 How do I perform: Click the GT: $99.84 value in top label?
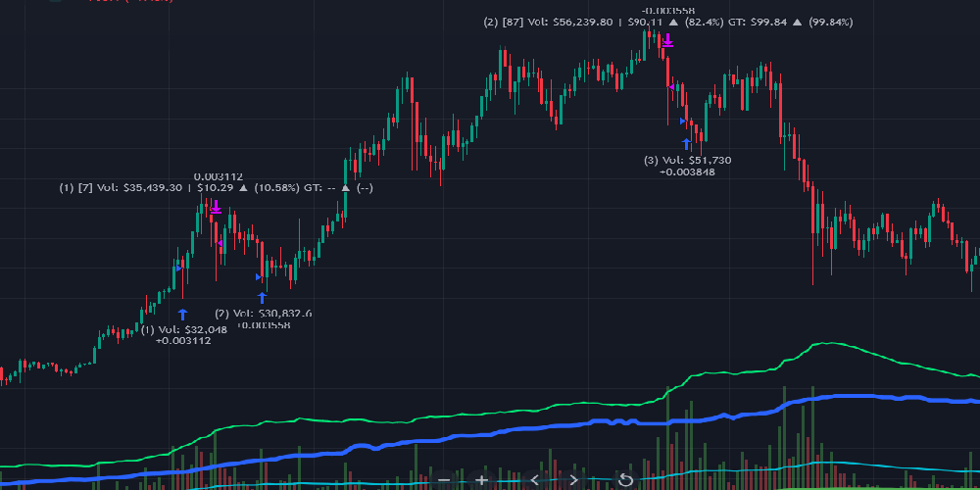(754, 22)
